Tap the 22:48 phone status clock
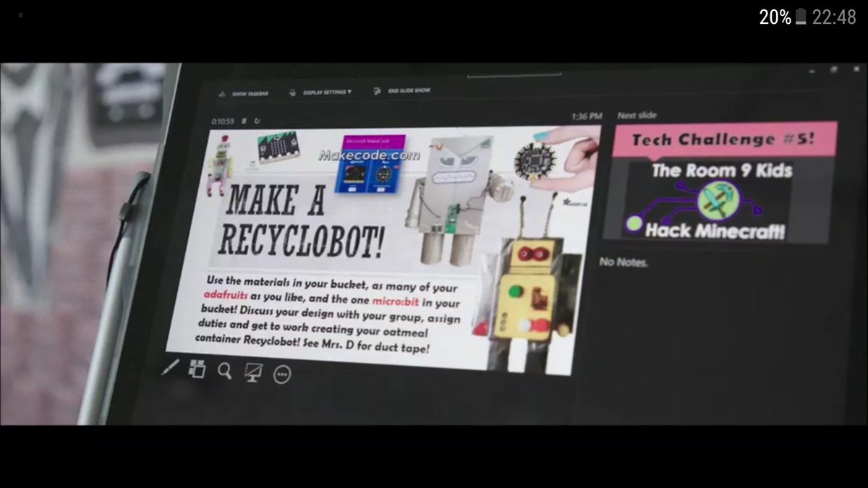This screenshot has width=868, height=488. [x=834, y=17]
